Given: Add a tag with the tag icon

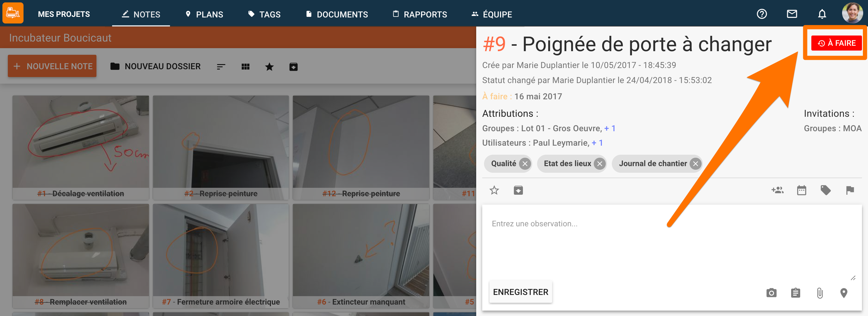Looking at the screenshot, I should (826, 190).
